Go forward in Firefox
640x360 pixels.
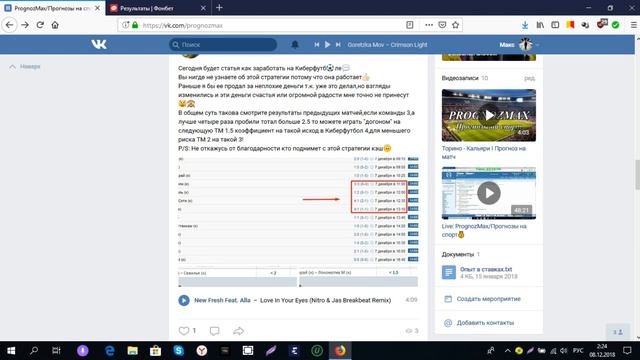click(25, 25)
